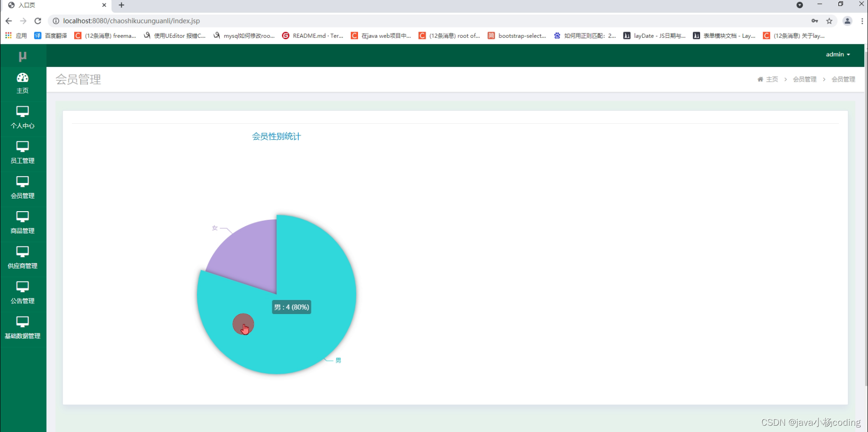Open 应用 apps shortcut in bookmarks bar
This screenshot has width=868, height=432.
click(16, 35)
